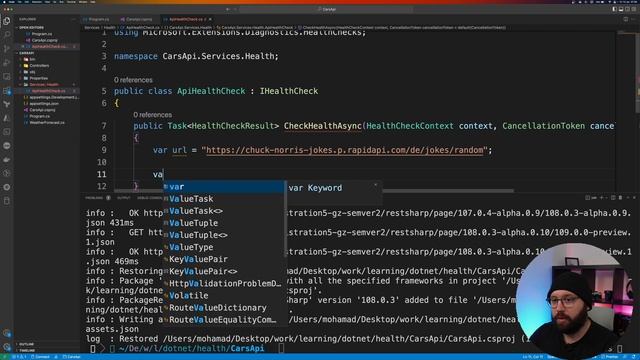Open the Manage gear icon at the bottom
The width and height of the screenshot is (640, 360).
click(x=7, y=347)
